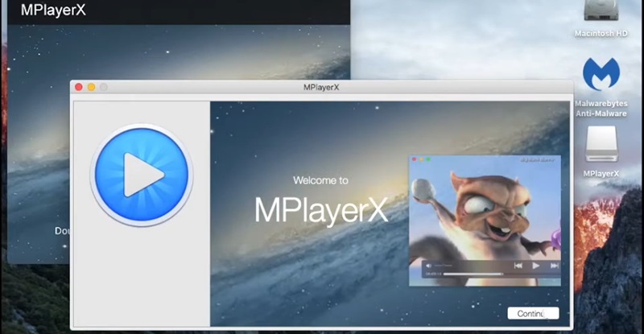
Task: Click the next track button in the preview video
Action: (x=554, y=266)
